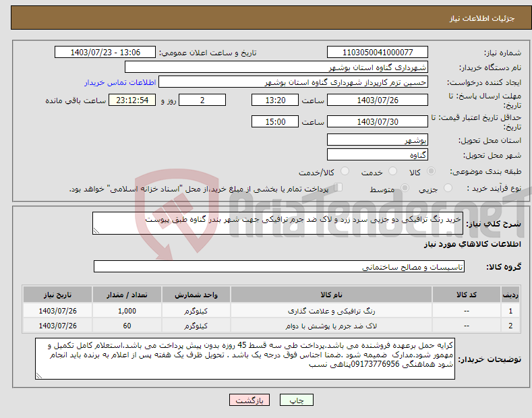Click row number 2 cell

(510, 326)
